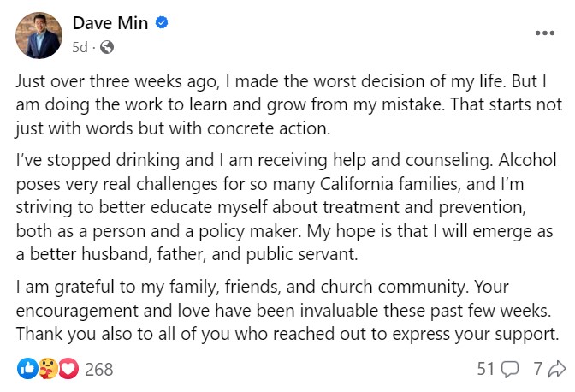Click the globe public audience icon
Image resolution: width=575 pixels, height=392 pixels.
(x=107, y=47)
